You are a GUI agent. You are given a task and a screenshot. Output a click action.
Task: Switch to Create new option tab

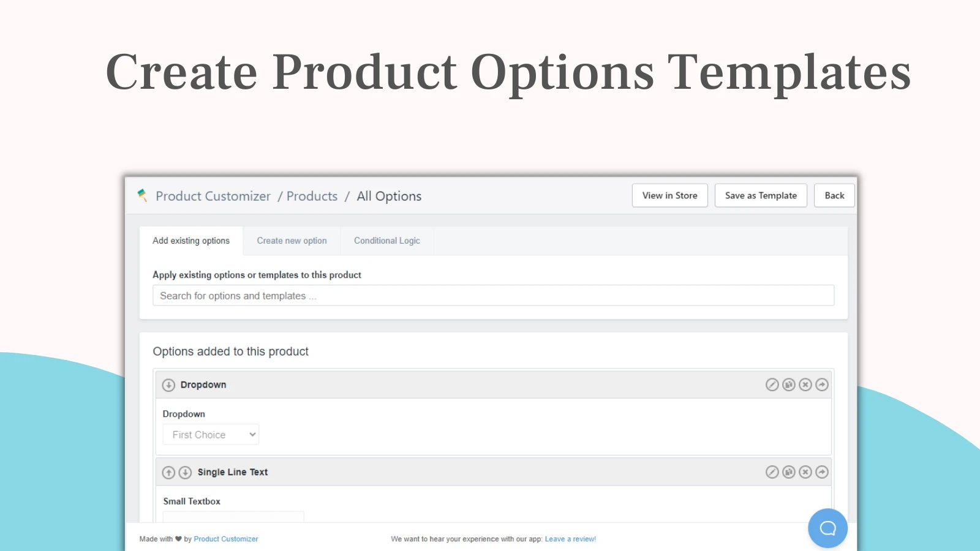(x=292, y=241)
